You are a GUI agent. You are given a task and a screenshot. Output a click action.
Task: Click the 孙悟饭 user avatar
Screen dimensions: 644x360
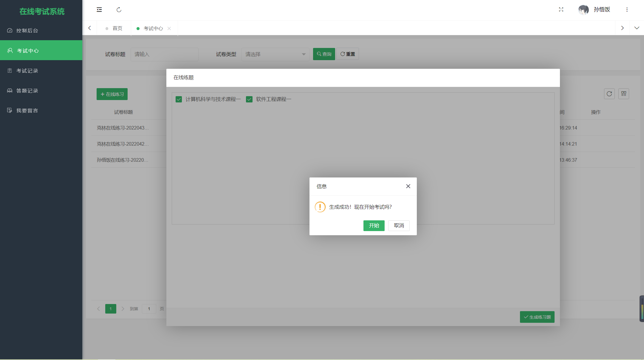[583, 10]
